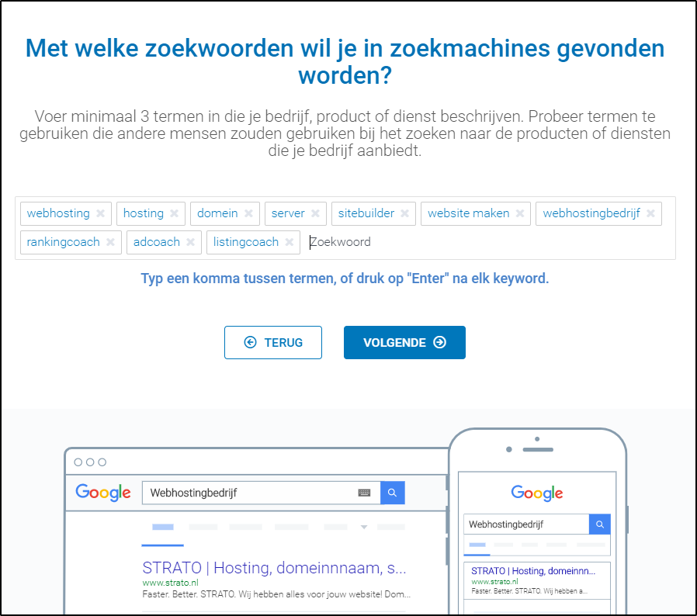Delete the 'sitebuilder' keyword tag
Image resolution: width=697 pixels, height=616 pixels.
[405, 213]
